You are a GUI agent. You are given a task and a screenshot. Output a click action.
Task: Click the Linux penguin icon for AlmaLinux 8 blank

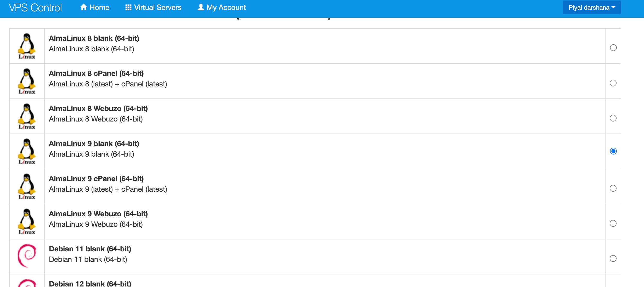tap(27, 46)
